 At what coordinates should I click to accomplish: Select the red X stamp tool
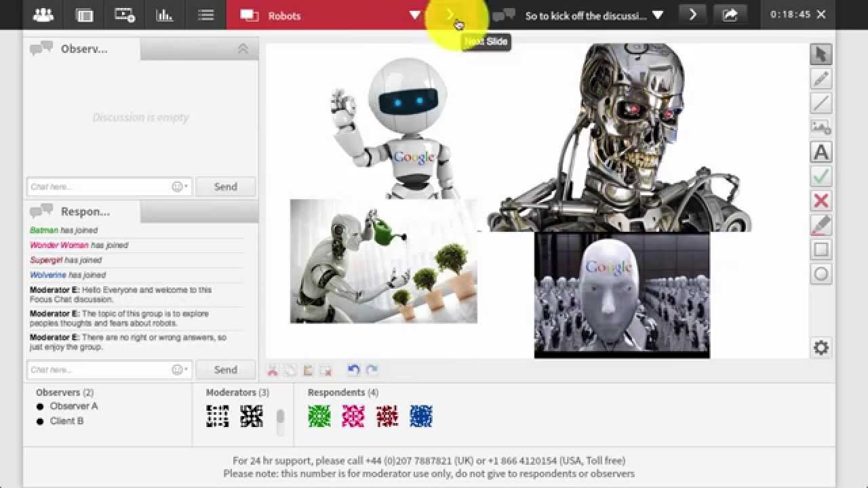point(821,201)
